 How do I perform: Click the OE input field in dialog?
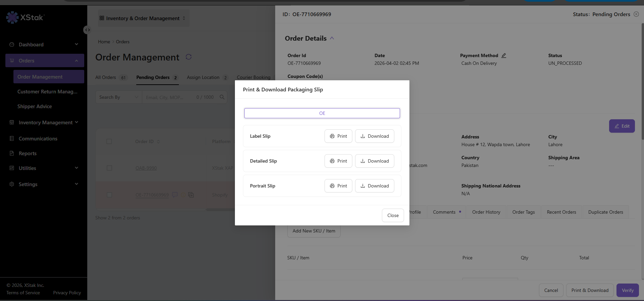point(322,113)
